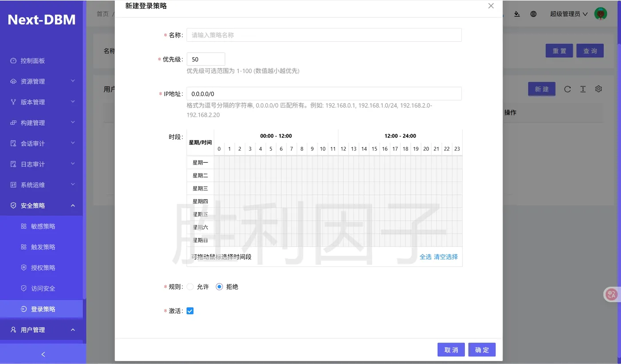Click the 名称 policy name input field
Image resolution: width=621 pixels, height=364 pixels.
(x=324, y=35)
